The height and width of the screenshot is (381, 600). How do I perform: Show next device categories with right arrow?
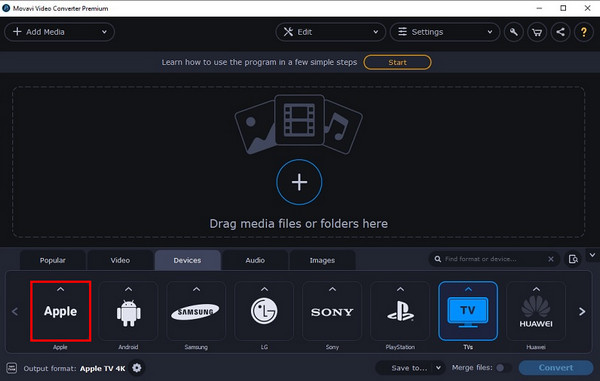(x=582, y=311)
